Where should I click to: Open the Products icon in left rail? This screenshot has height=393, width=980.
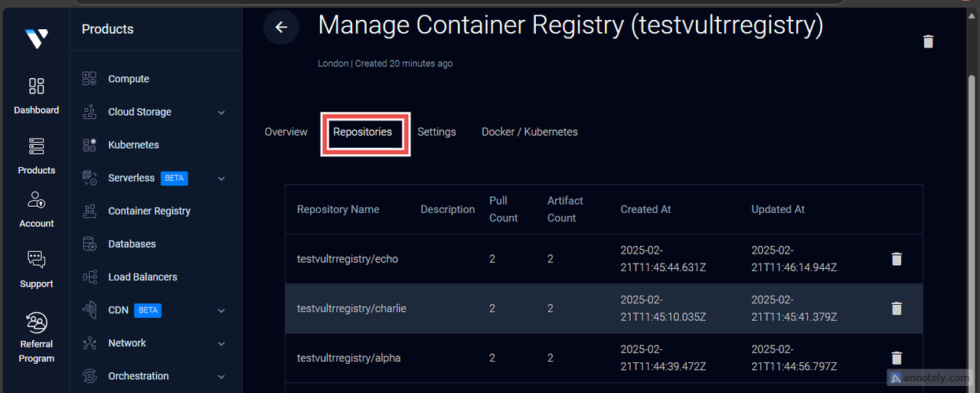[36, 146]
